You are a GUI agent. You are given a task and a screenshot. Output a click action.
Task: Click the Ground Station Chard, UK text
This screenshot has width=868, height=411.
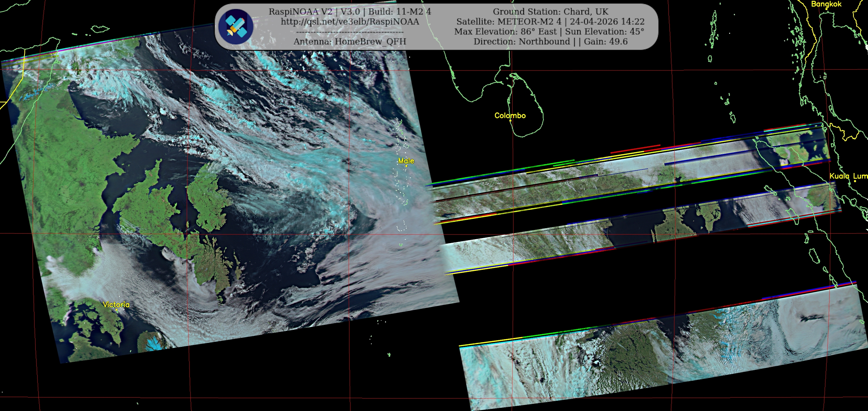(x=551, y=12)
